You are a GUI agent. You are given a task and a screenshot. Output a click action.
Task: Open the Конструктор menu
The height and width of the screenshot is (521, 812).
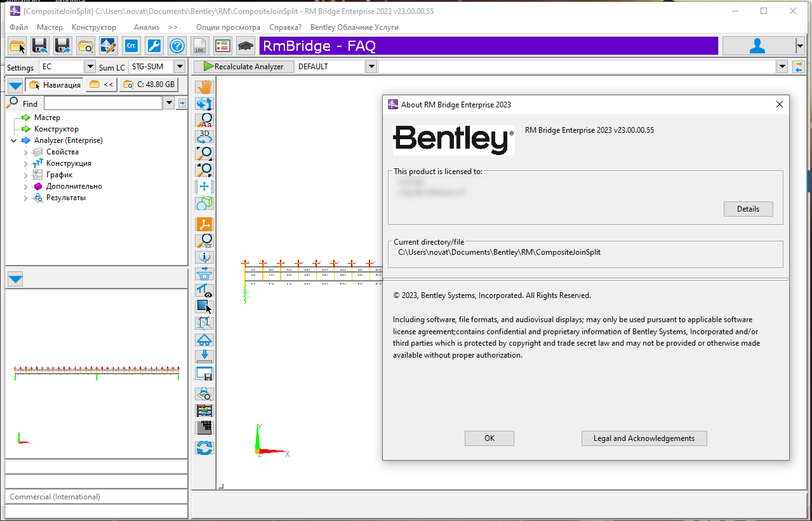click(94, 27)
